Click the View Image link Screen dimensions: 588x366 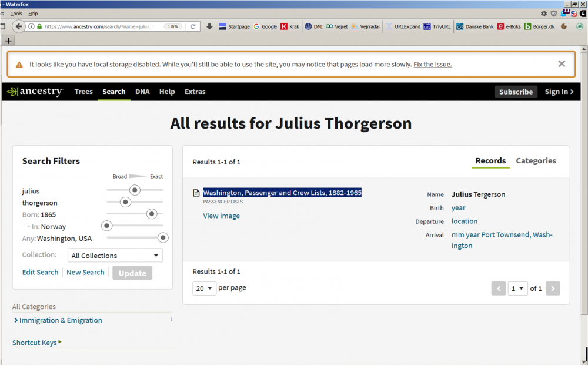[x=221, y=216]
